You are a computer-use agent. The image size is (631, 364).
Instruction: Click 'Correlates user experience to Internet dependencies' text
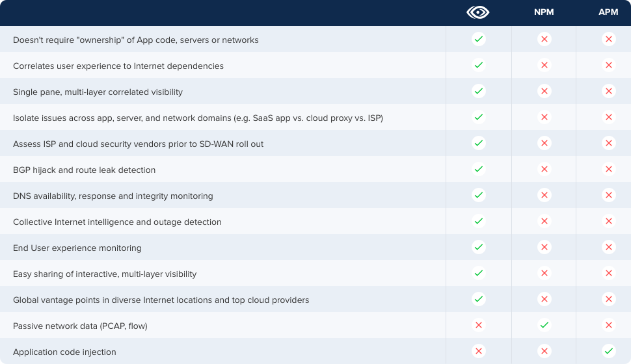point(118,66)
